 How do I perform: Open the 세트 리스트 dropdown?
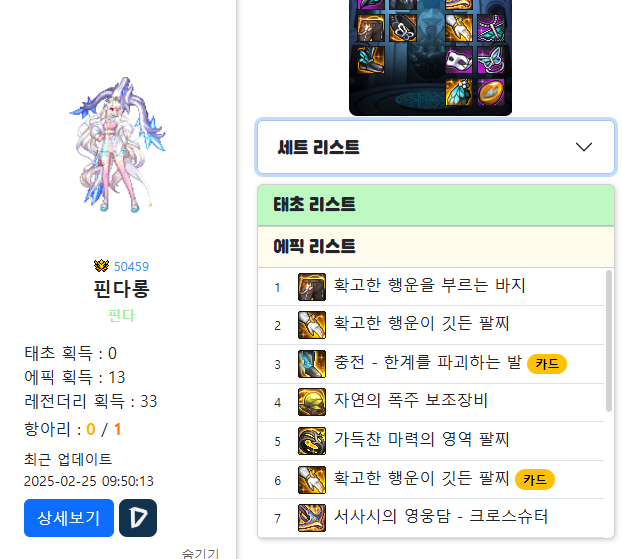[x=436, y=147]
